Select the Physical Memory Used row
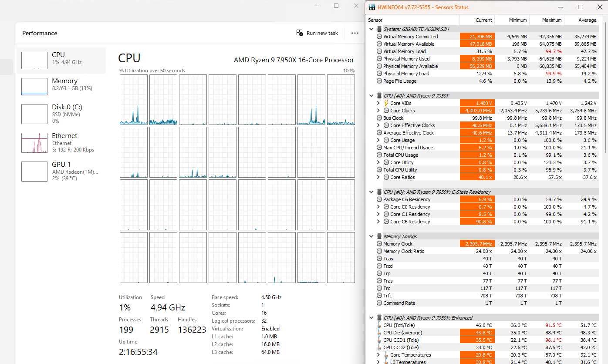Viewport: 608px width, 364px height. pos(483,59)
